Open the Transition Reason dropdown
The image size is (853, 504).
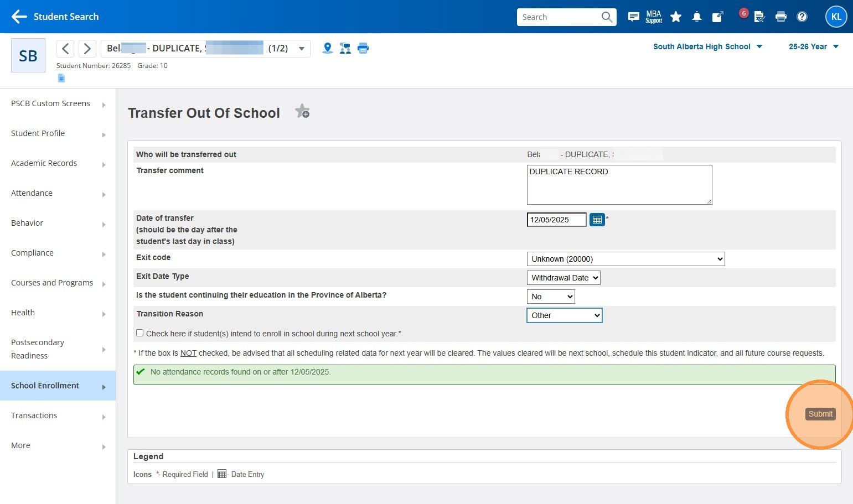click(564, 315)
